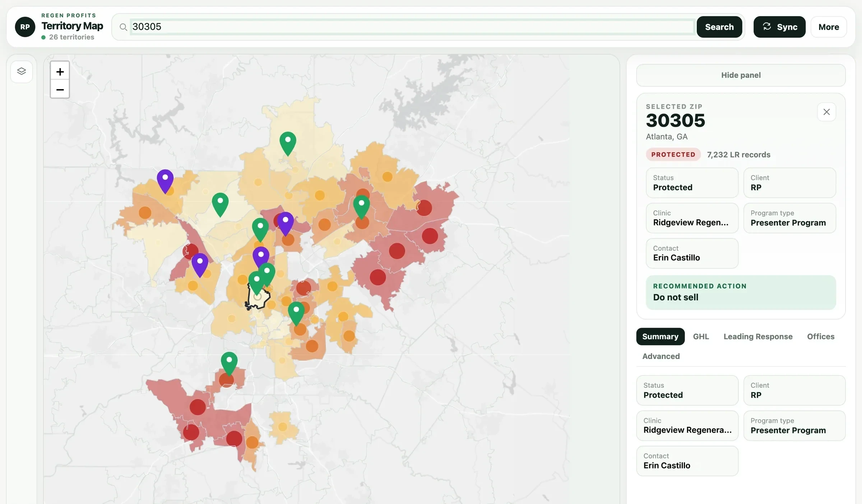The width and height of the screenshot is (862, 504).
Task: Click the search magnifier icon
Action: (x=123, y=27)
